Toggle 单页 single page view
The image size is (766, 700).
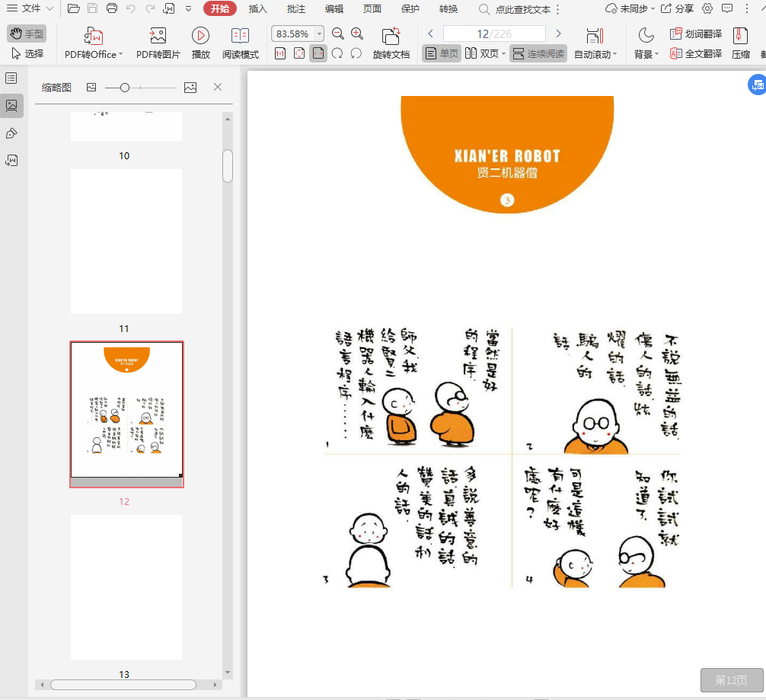442,53
